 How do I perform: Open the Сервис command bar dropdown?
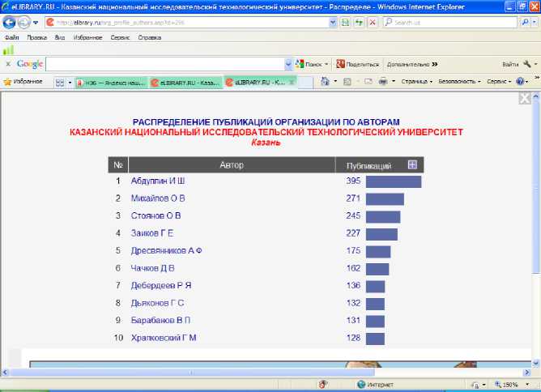point(499,82)
